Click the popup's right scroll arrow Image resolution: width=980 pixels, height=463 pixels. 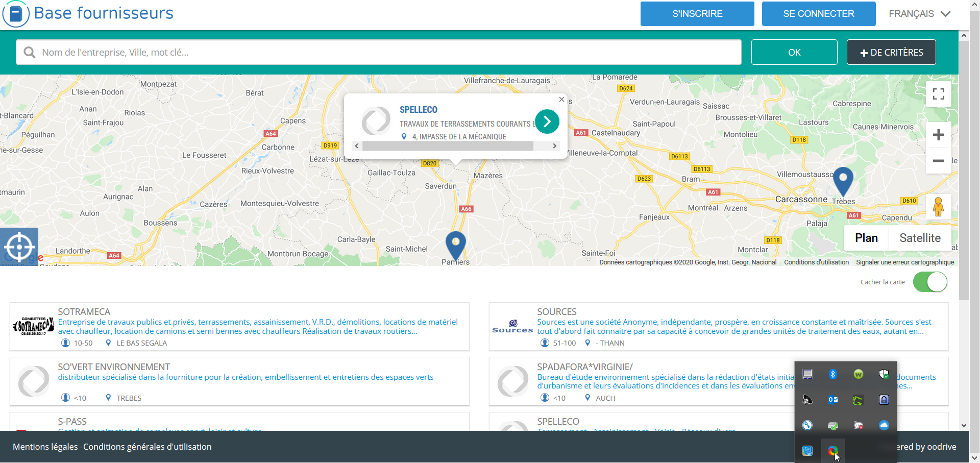(x=554, y=146)
